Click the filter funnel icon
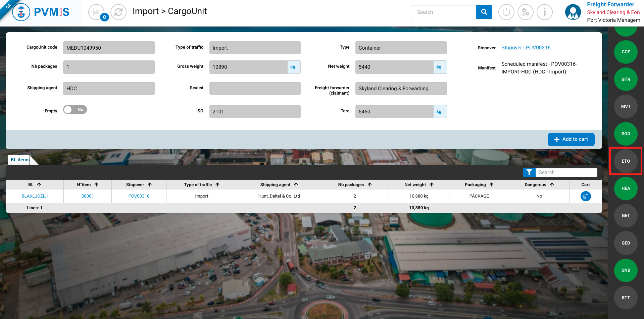The image size is (644, 319). (x=529, y=172)
